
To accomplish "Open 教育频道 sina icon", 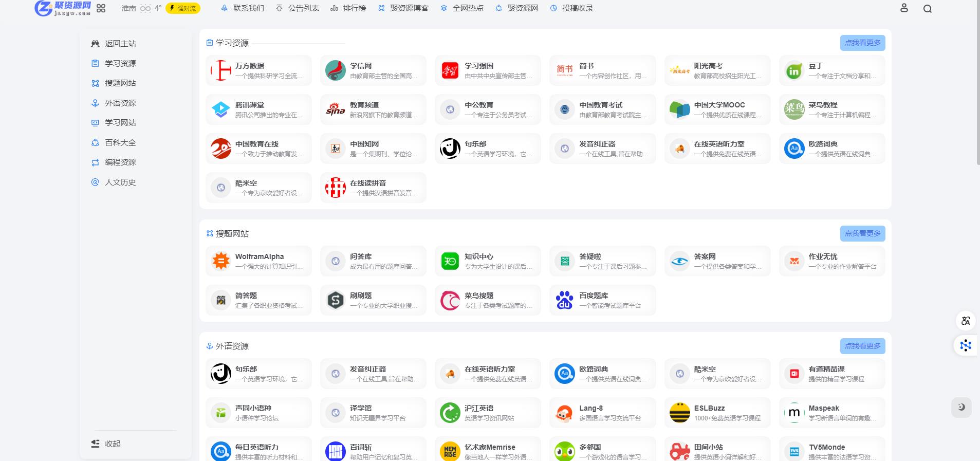I will tap(336, 109).
